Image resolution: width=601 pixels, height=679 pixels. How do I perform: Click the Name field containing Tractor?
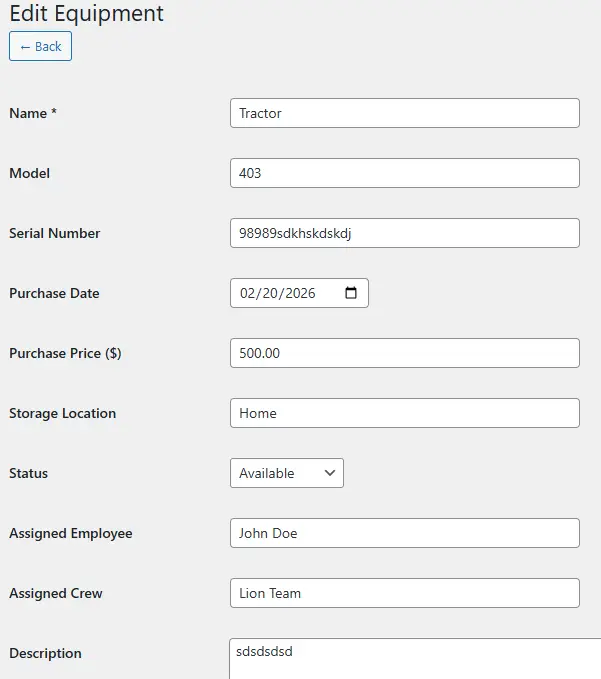tap(404, 113)
